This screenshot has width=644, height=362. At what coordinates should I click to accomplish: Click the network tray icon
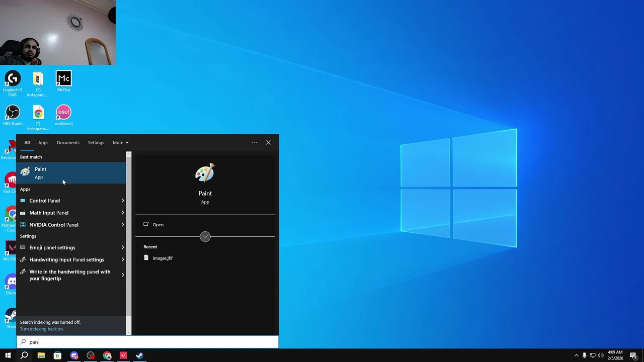point(592,355)
